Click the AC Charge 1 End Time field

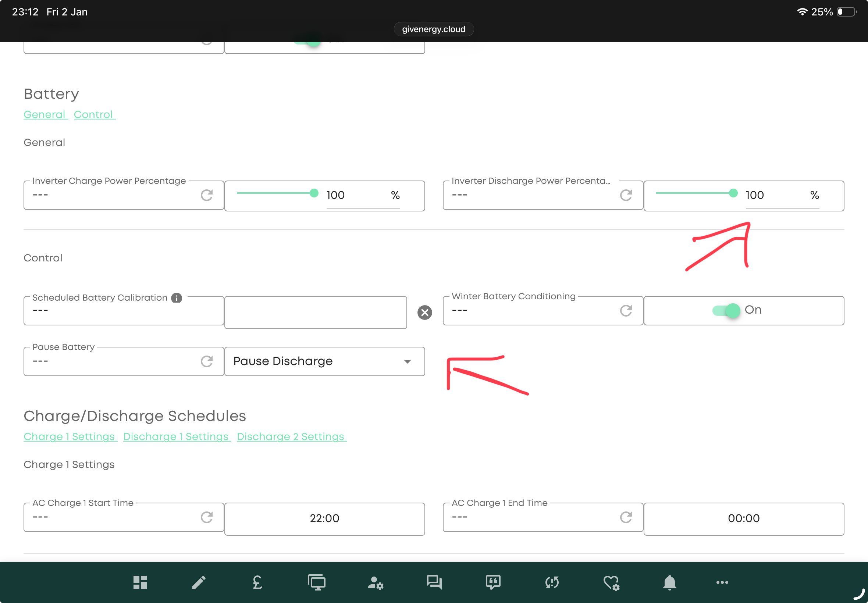coord(743,518)
